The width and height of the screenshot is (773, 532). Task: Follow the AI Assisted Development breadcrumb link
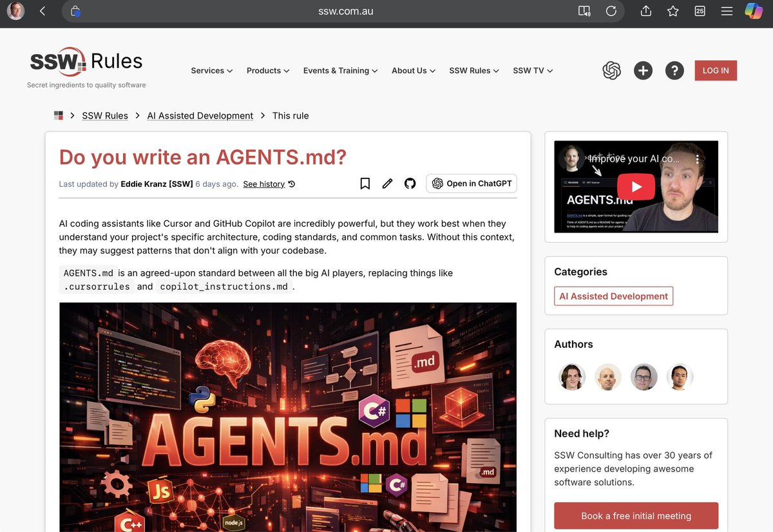[200, 116]
